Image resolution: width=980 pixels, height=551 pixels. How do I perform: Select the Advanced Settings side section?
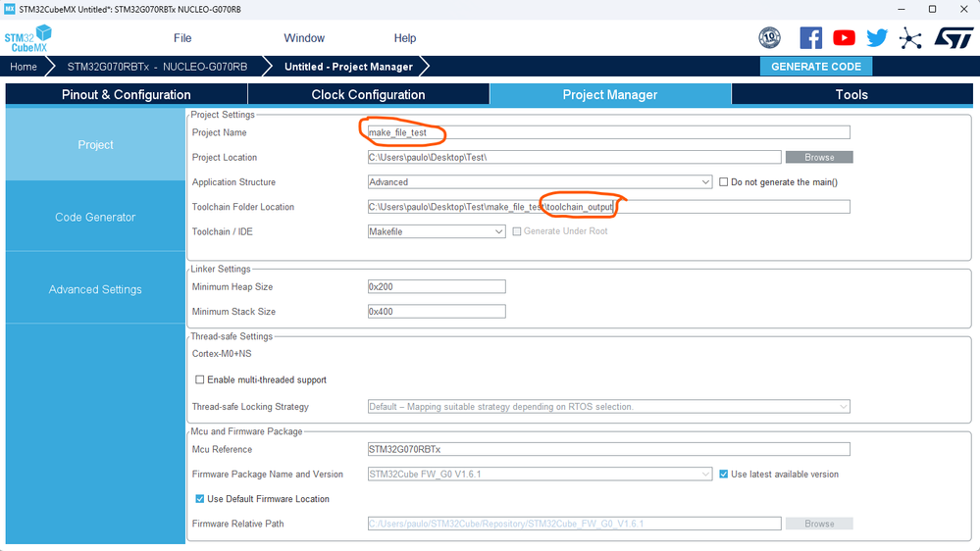click(x=95, y=289)
